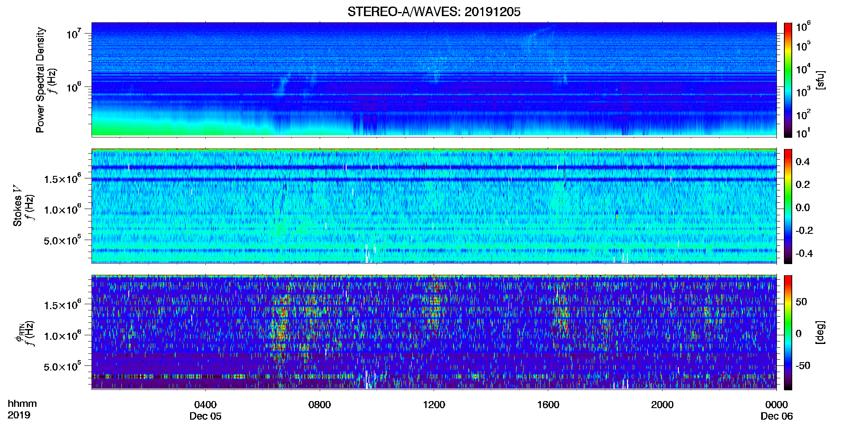868x447 pixels.
Task: Select the Dec 06 date label
Action: (776, 416)
